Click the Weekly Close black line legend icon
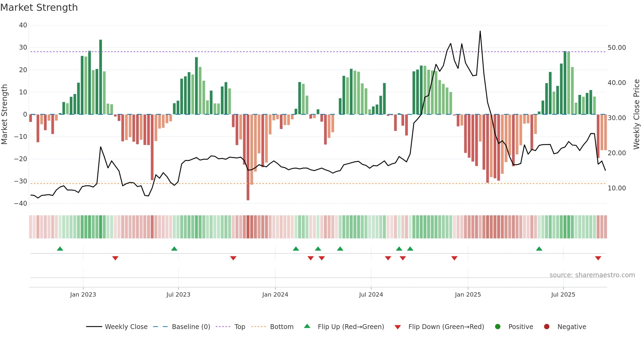This screenshot has width=644, height=362. [x=94, y=327]
